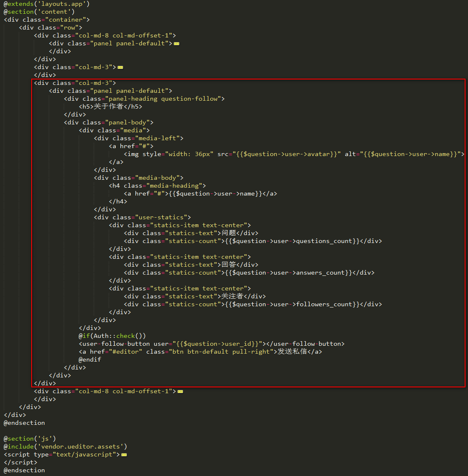Click the "media-heading" class value
This screenshot has height=476, width=468.
click(174, 186)
